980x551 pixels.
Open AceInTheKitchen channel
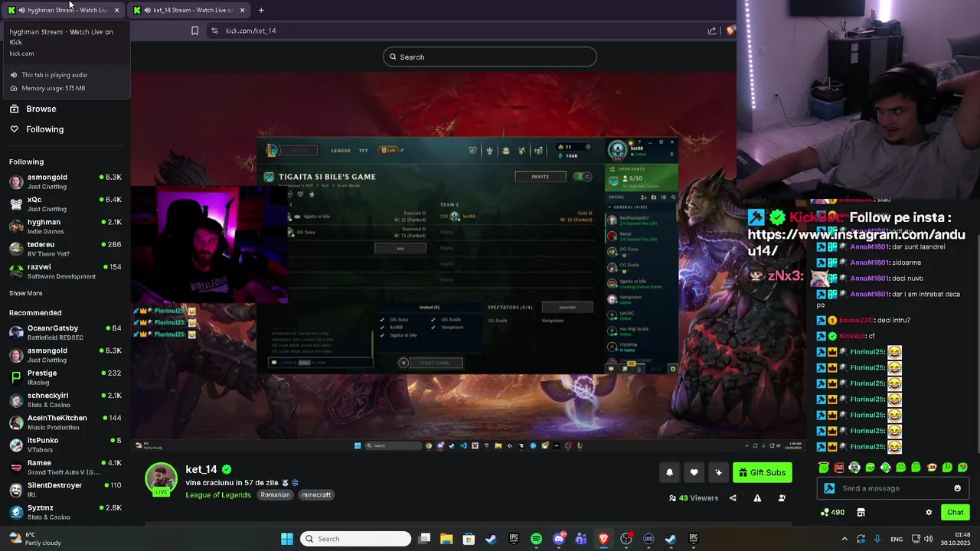click(x=65, y=422)
